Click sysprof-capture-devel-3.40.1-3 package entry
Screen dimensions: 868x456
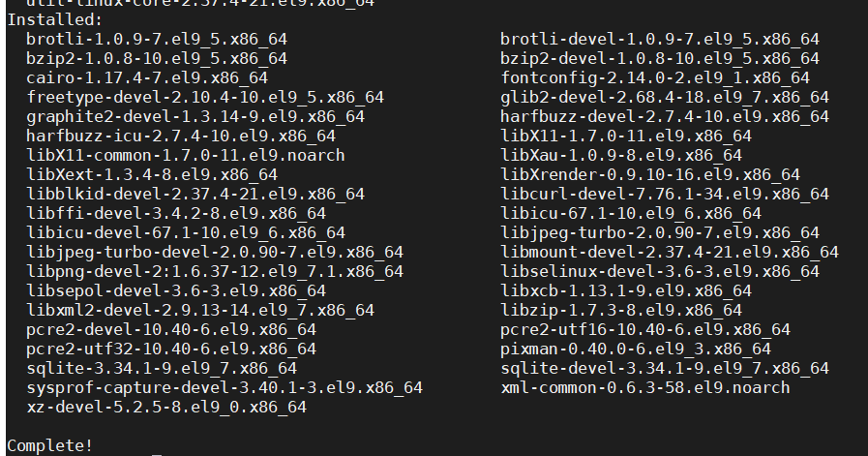point(224,387)
